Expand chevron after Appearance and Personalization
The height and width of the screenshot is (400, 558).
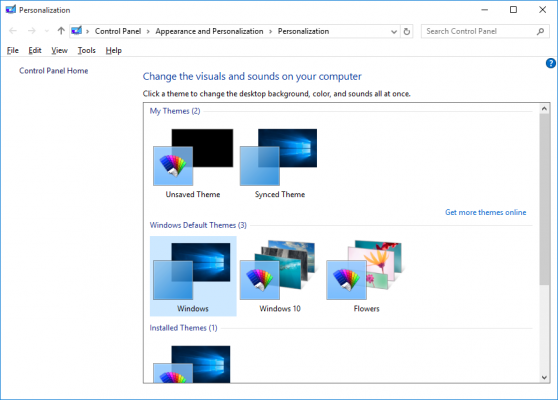coord(270,31)
